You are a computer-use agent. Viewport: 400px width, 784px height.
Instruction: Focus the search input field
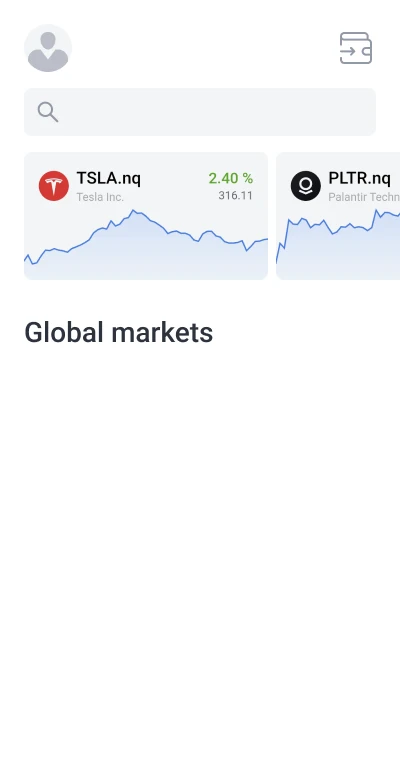(x=200, y=112)
